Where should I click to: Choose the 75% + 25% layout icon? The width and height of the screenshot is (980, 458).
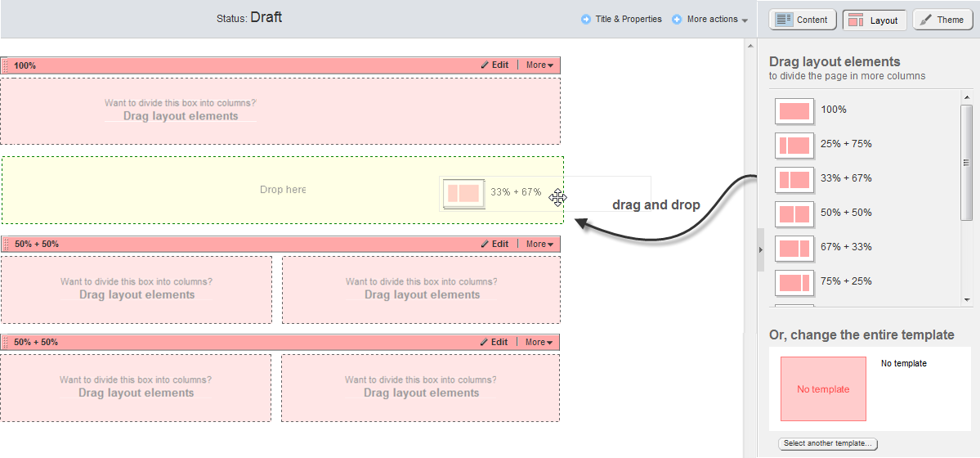click(x=794, y=283)
